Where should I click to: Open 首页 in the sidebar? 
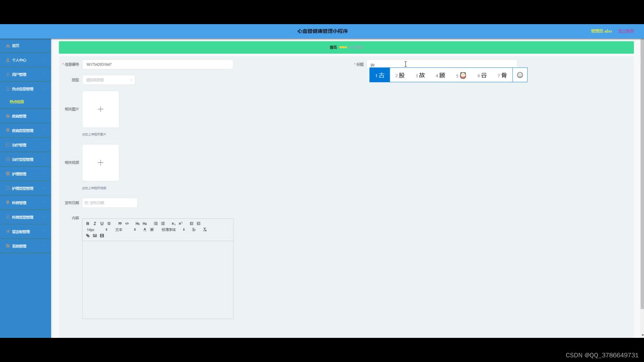(25, 46)
